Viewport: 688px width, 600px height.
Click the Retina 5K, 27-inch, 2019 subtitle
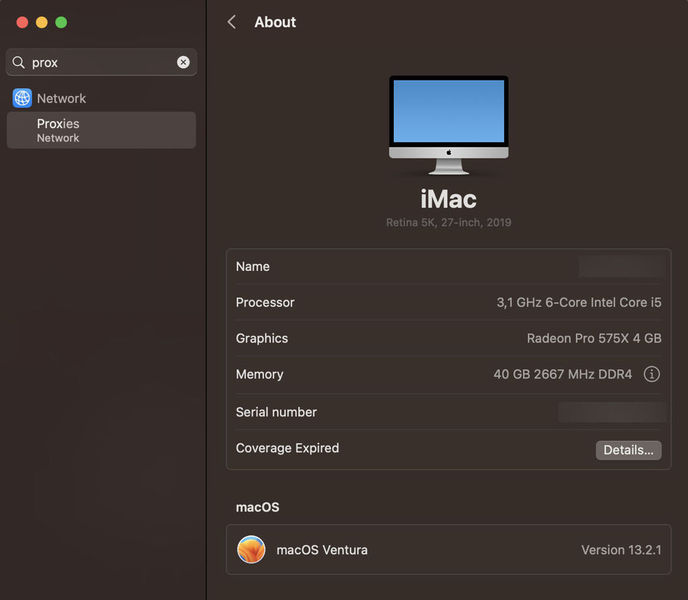448,223
